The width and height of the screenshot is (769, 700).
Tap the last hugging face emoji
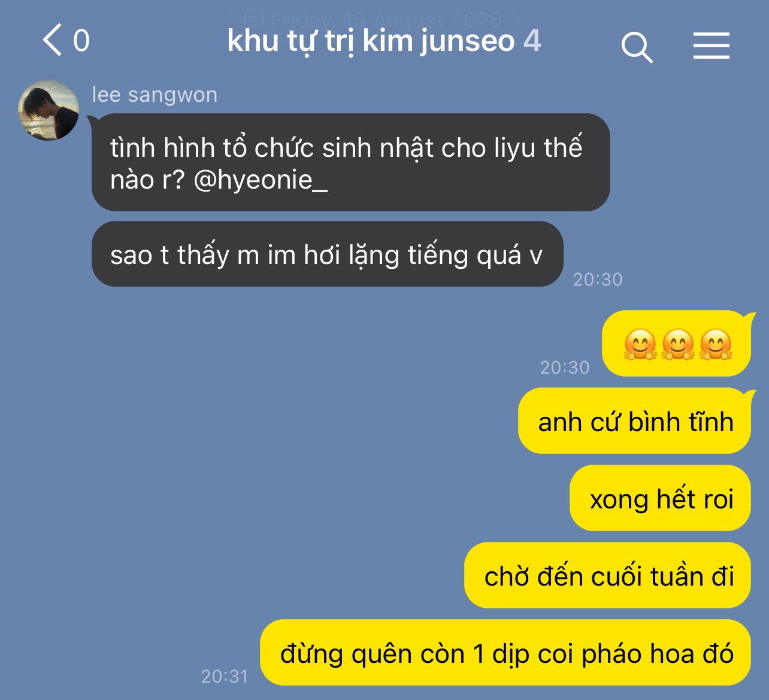pyautogui.click(x=716, y=344)
